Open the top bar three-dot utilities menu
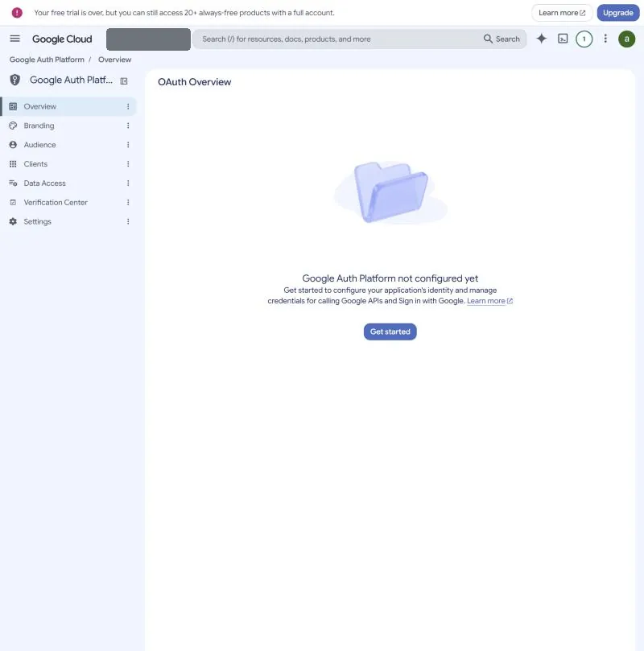The image size is (644, 651). (x=605, y=39)
